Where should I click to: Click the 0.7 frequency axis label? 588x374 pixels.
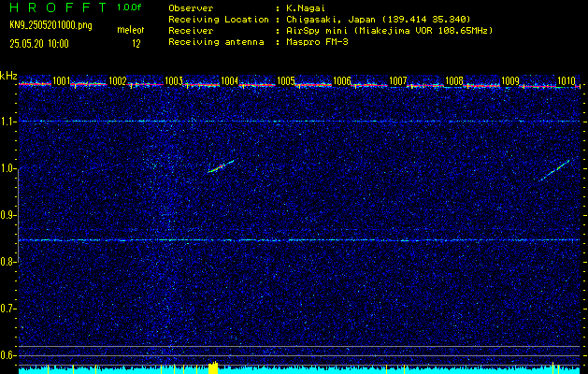click(7, 309)
